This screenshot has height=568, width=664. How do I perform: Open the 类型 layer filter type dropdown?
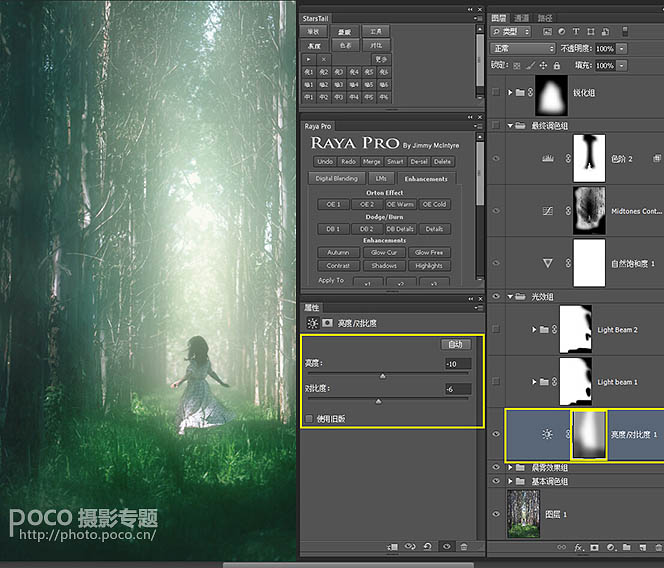pos(510,31)
